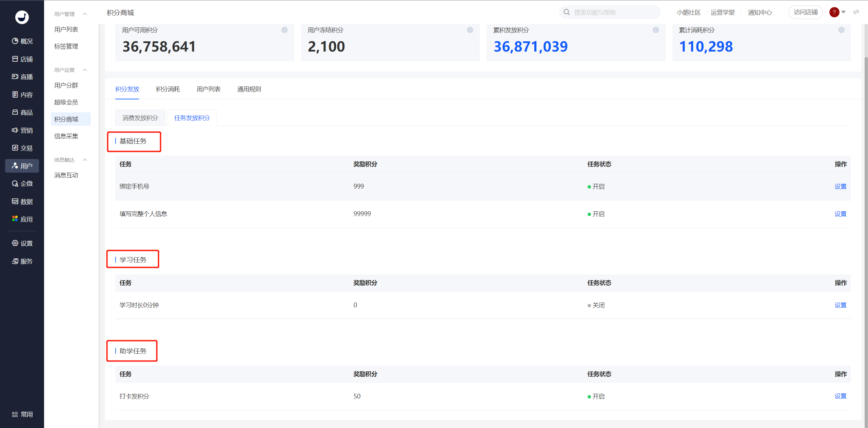Open the 营销 marketing sidebar item
This screenshot has width=868, height=428.
coord(22,130)
